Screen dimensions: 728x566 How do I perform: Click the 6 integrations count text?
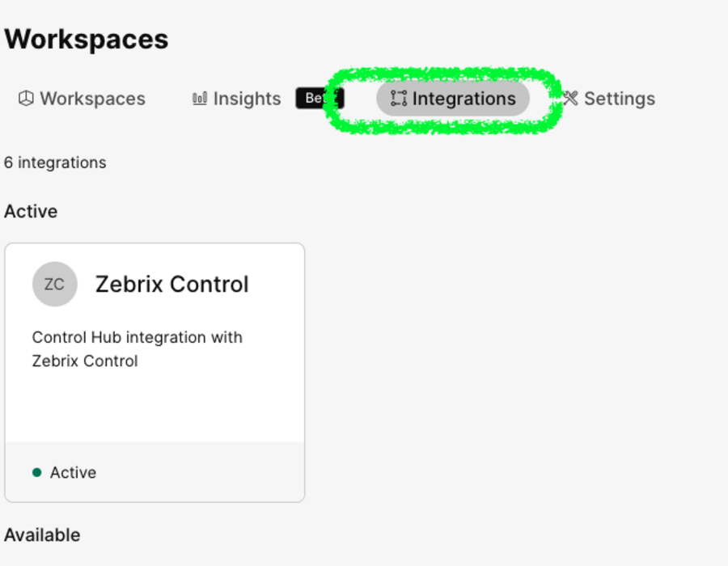point(55,163)
